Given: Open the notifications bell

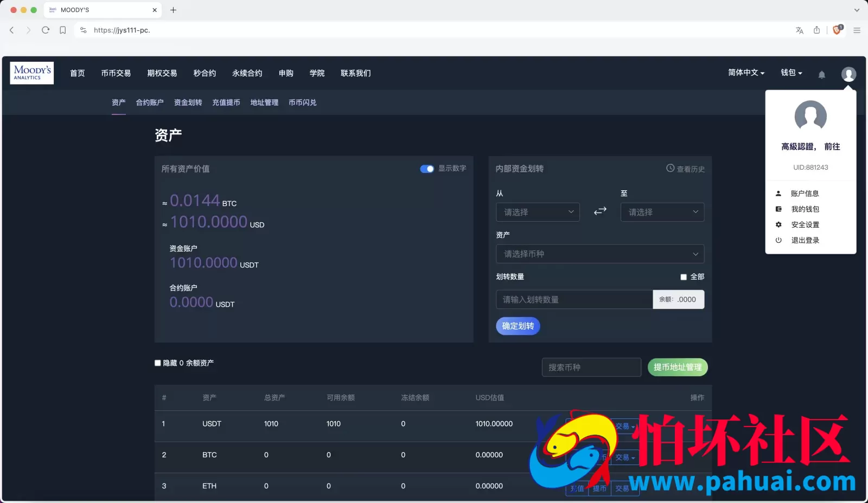Looking at the screenshot, I should coord(822,74).
